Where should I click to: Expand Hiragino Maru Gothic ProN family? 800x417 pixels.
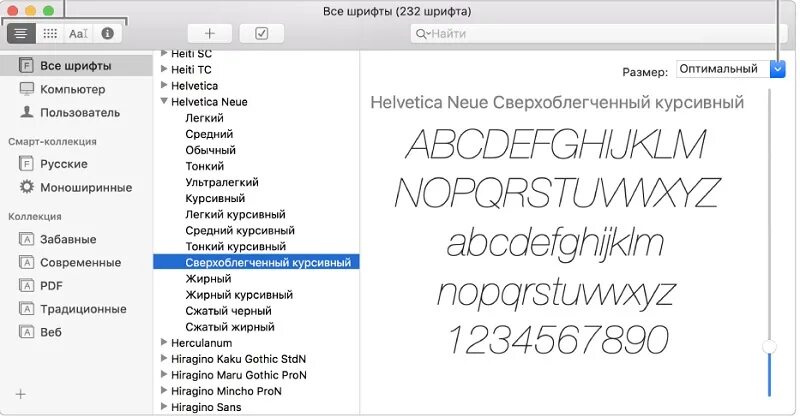pos(164,374)
